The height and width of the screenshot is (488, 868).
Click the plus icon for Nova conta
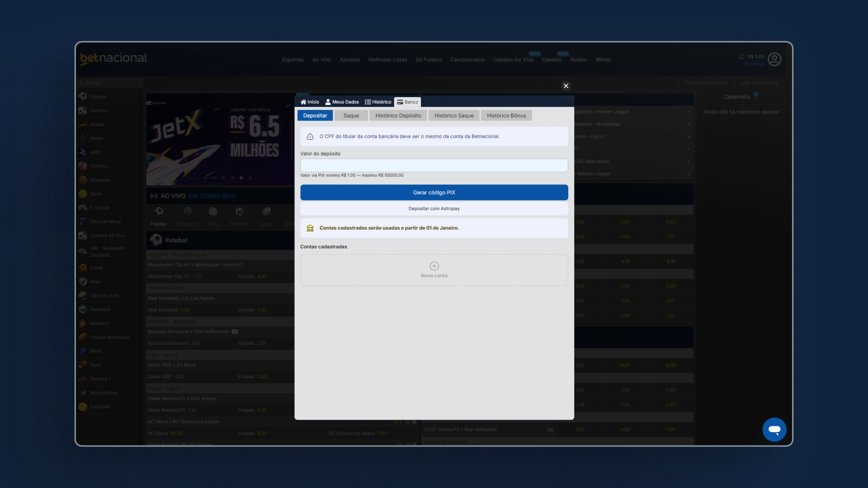pos(434,266)
